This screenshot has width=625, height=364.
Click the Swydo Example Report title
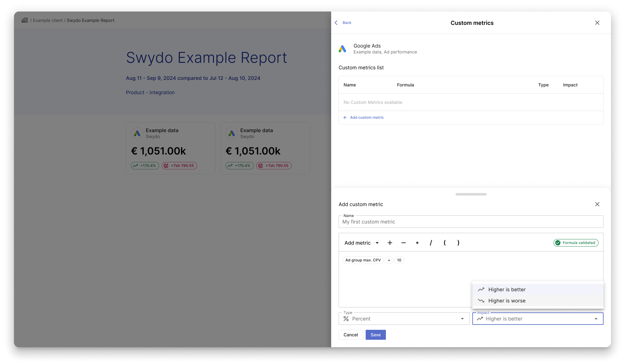(x=206, y=58)
